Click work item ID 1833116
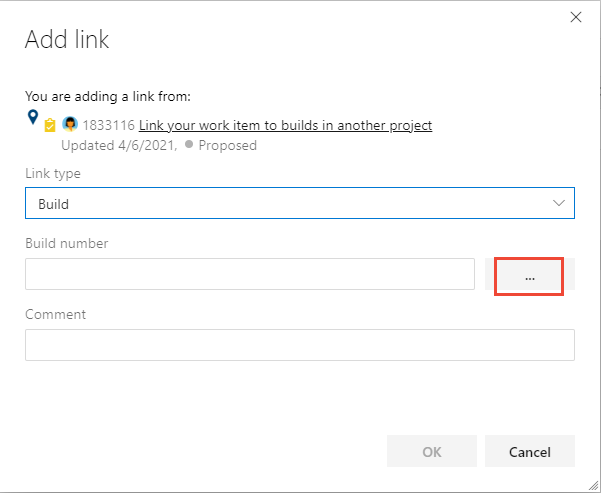 (108, 125)
